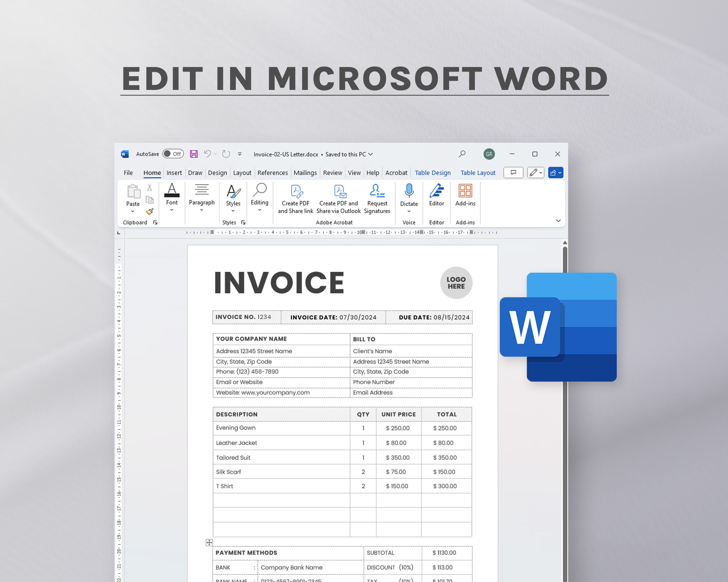This screenshot has width=728, height=582.
Task: Open Create PDF and Share via Outlook
Action: point(339,198)
